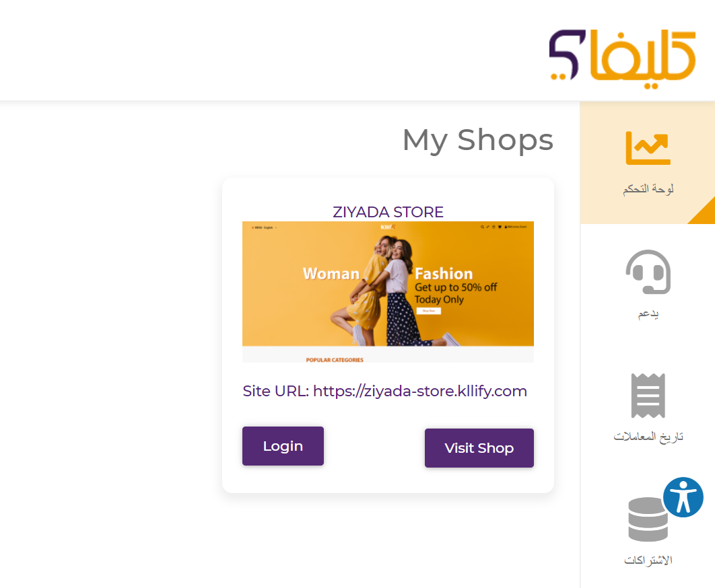Click MENU in the shop preview header

click(257, 227)
